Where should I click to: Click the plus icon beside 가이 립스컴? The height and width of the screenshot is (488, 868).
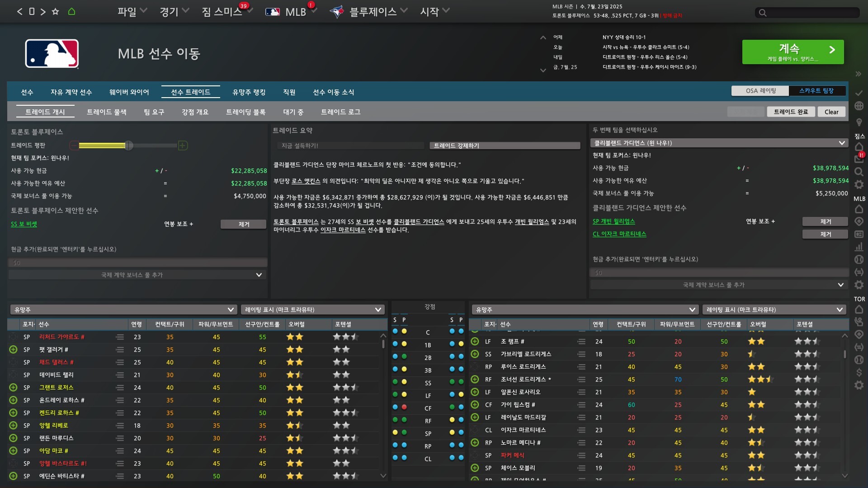(475, 405)
